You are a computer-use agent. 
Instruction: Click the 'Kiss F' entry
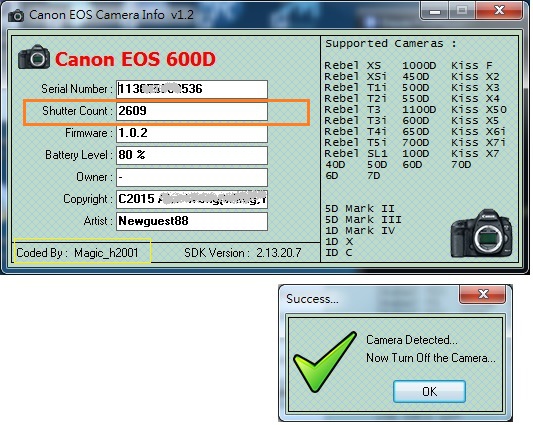(x=471, y=65)
